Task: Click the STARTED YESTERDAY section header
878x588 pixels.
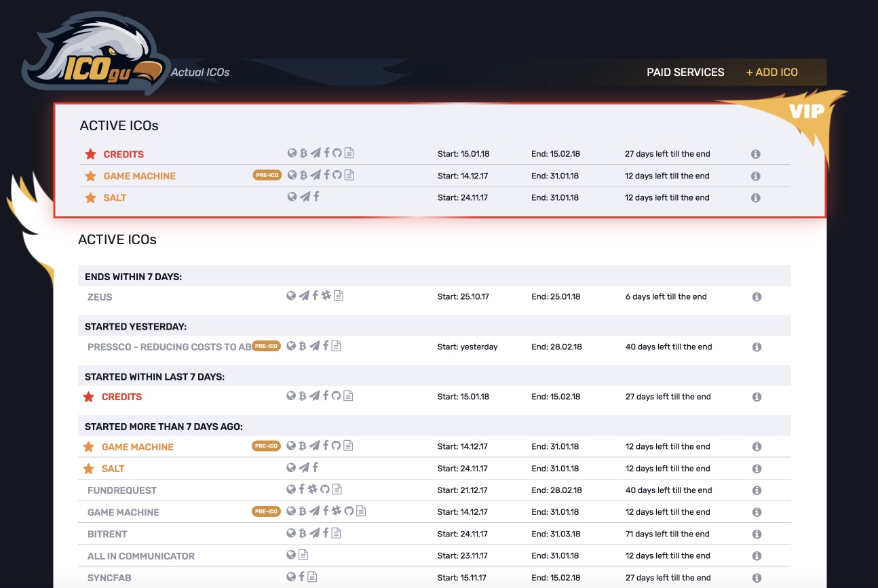Action: pyautogui.click(x=434, y=326)
